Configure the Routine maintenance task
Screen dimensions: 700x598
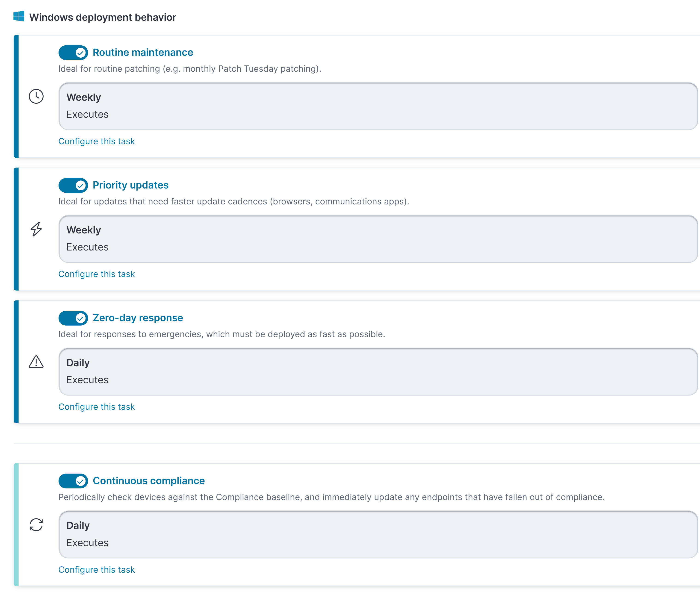point(97,141)
